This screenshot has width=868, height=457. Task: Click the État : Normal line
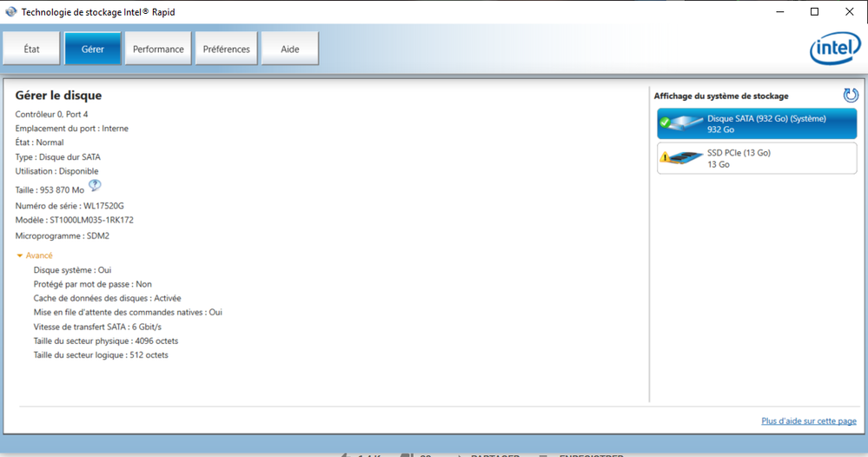point(39,142)
